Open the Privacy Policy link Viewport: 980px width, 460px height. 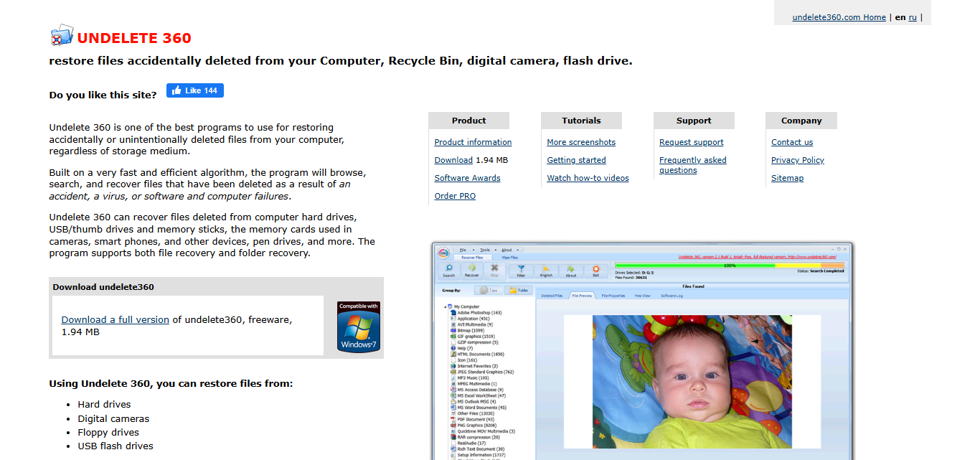[798, 160]
